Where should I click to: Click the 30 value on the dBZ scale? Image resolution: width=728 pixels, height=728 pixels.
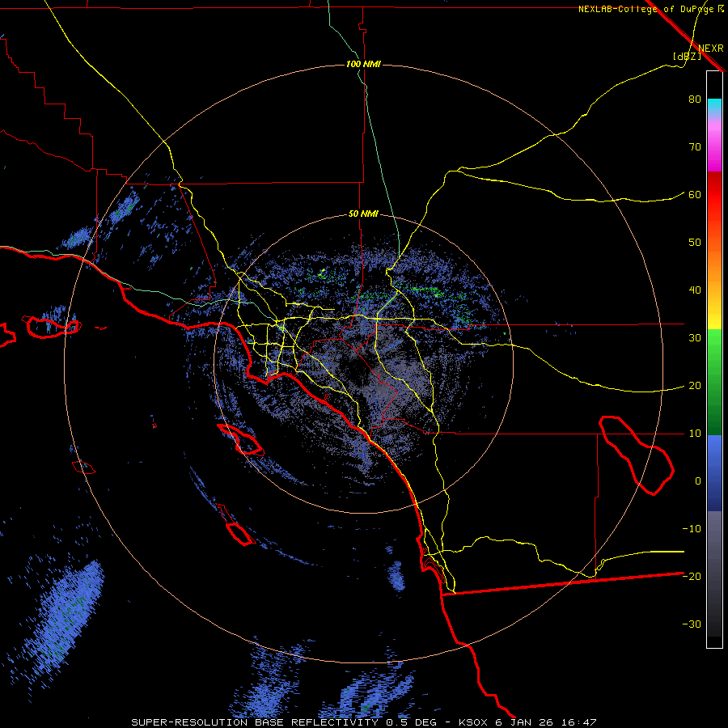pyautogui.click(x=695, y=338)
